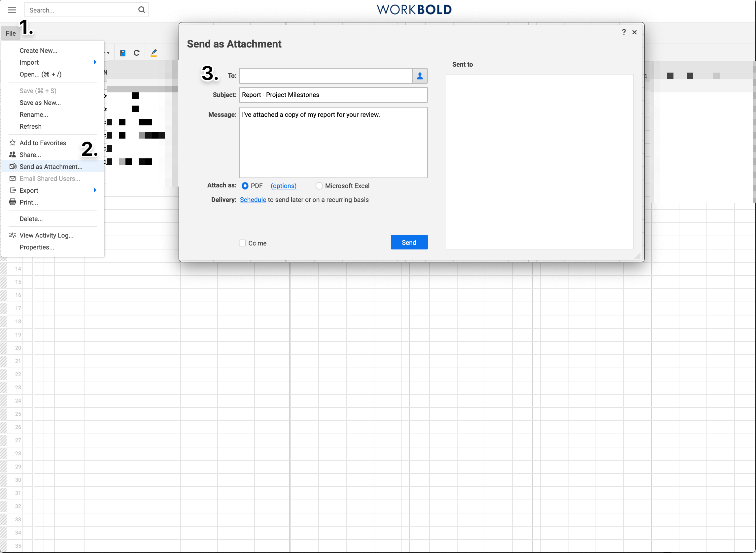This screenshot has width=756, height=553.
Task: Toggle the Cc me checkbox
Action: (242, 243)
